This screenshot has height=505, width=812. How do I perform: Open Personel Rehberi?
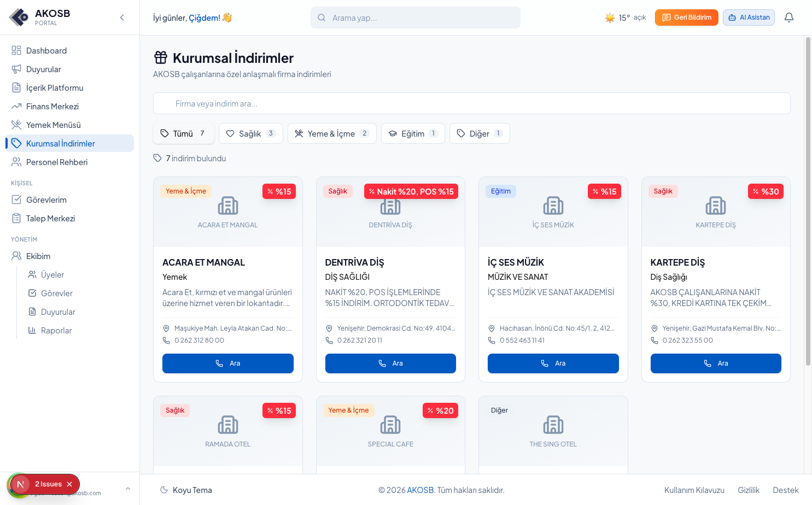[69, 162]
